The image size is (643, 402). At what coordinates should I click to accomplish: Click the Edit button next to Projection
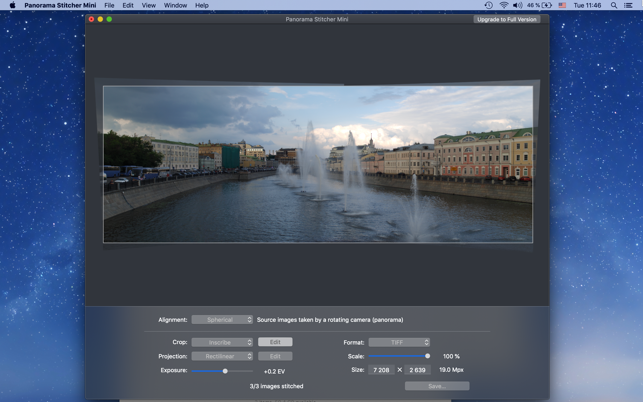[x=275, y=356]
